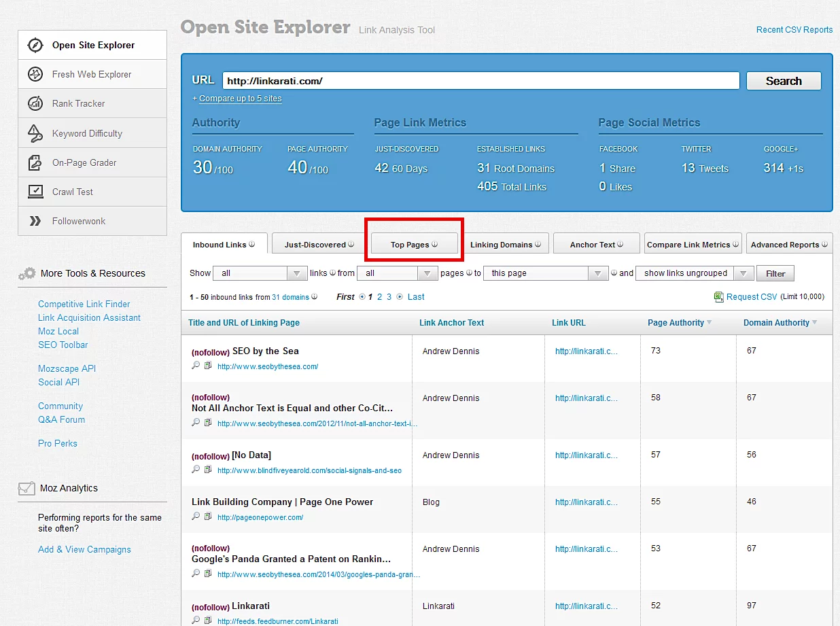
Task: Click the Search button
Action: [783, 80]
